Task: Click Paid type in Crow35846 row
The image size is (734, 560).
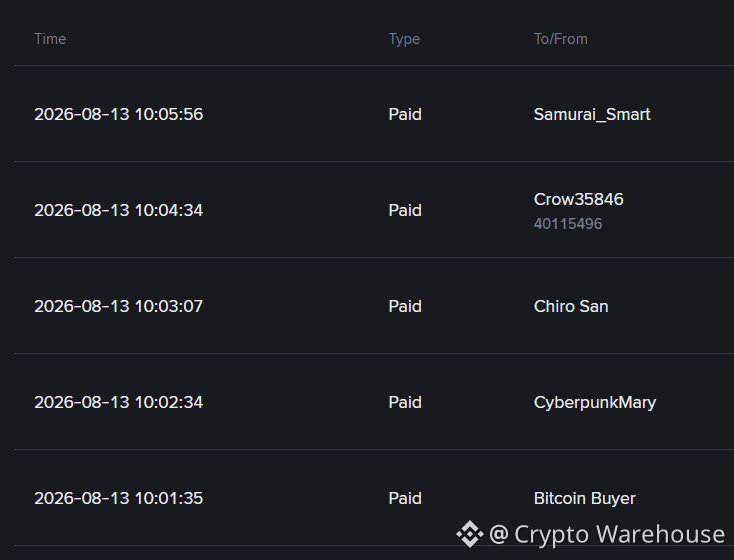Action: [x=405, y=210]
